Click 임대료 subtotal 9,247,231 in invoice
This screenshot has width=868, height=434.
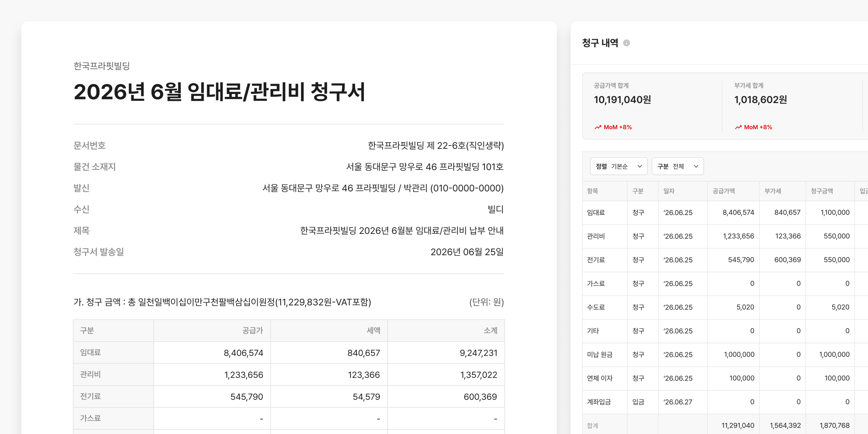[478, 353]
